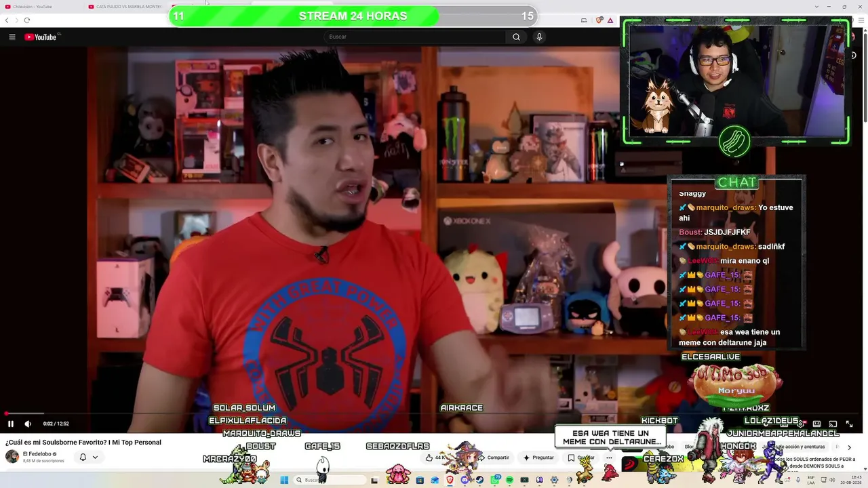This screenshot has height=488, width=868.
Task: Click the Compartir share button
Action: pos(494,458)
